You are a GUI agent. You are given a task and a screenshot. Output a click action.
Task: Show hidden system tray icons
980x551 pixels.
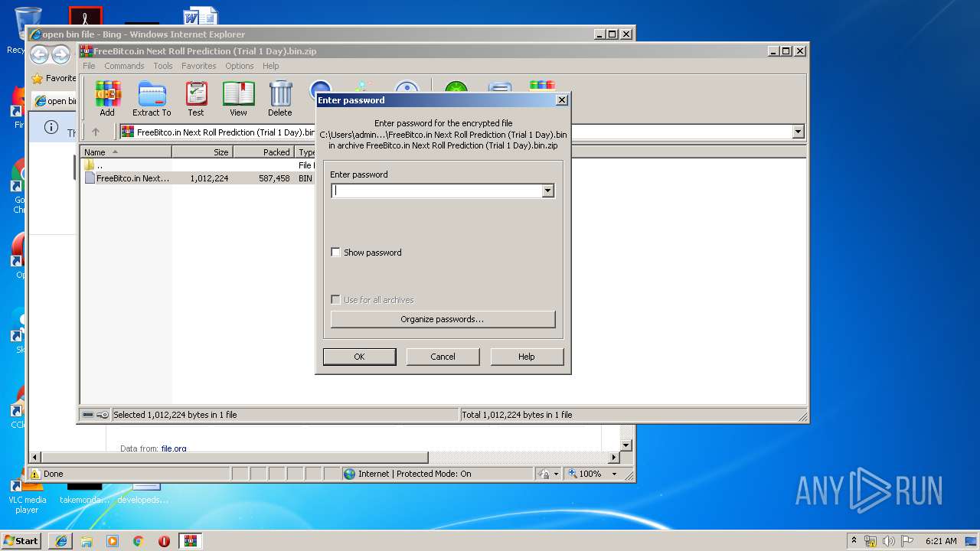click(x=854, y=540)
